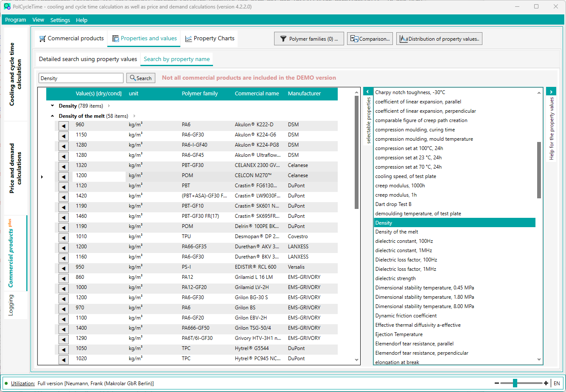Click the arrow icon for Akulon K224-PG8 row
This screenshot has height=392, width=566.
click(x=64, y=146)
